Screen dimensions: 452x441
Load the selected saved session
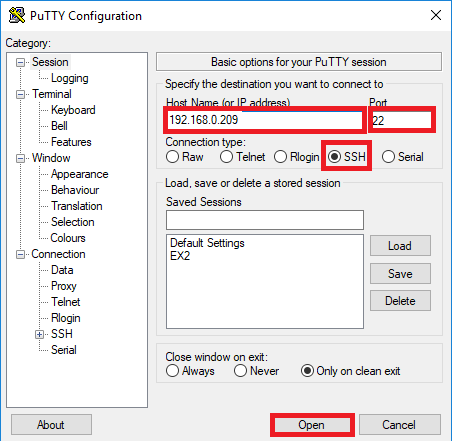[400, 246]
